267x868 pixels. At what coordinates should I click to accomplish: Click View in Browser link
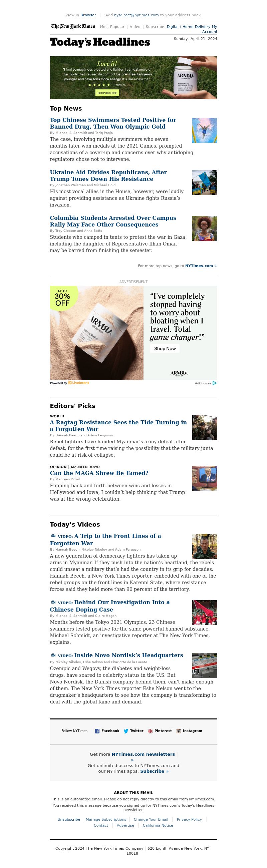point(88,15)
